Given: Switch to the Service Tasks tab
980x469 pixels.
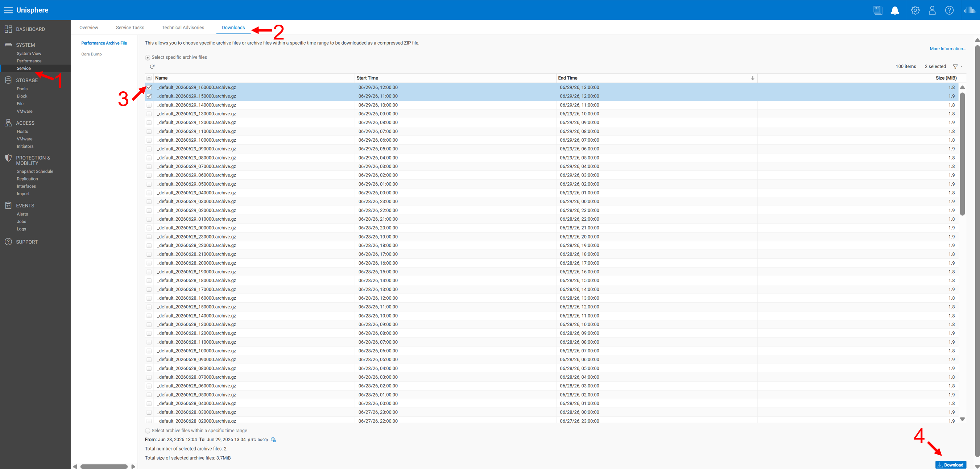Looking at the screenshot, I should [x=130, y=28].
